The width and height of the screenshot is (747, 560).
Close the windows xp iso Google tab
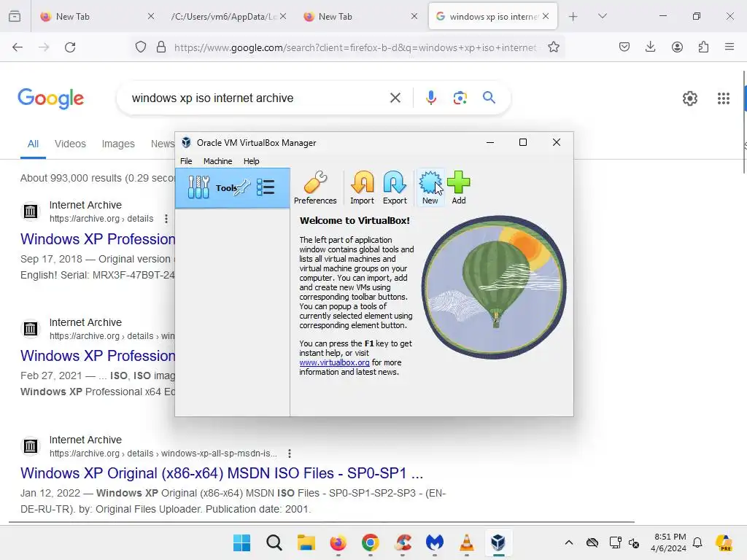point(546,16)
